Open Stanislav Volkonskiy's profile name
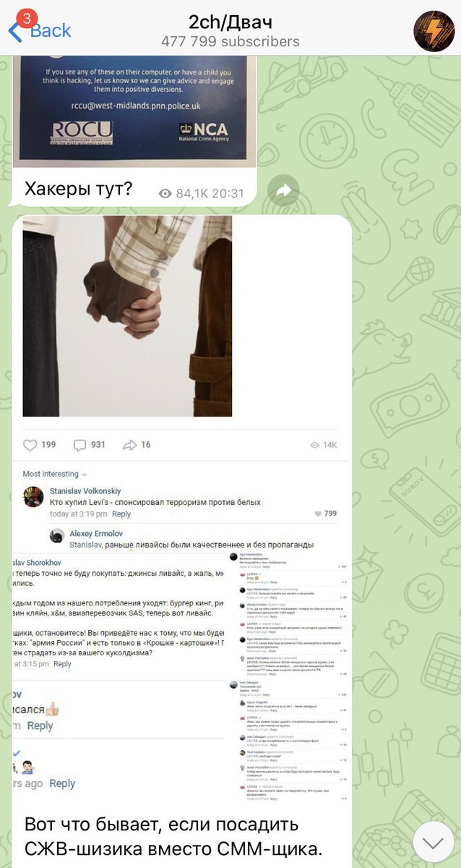The height and width of the screenshot is (868, 461). (85, 490)
